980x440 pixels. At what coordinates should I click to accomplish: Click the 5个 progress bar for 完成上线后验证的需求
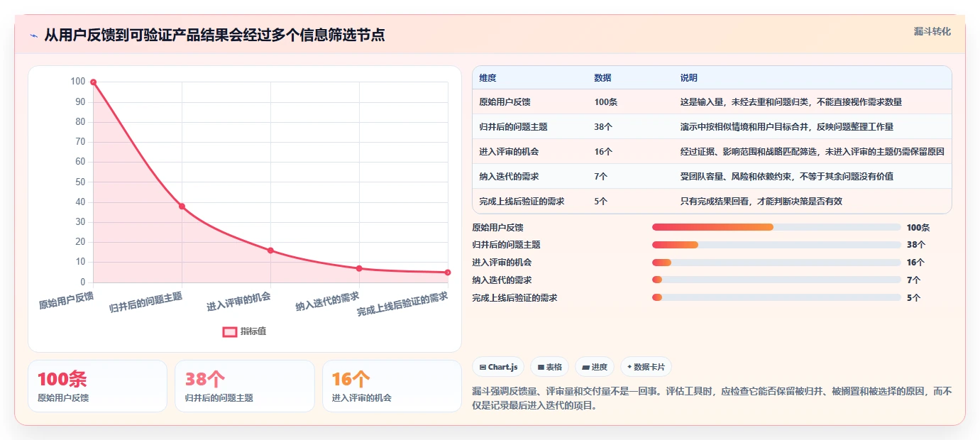776,297
